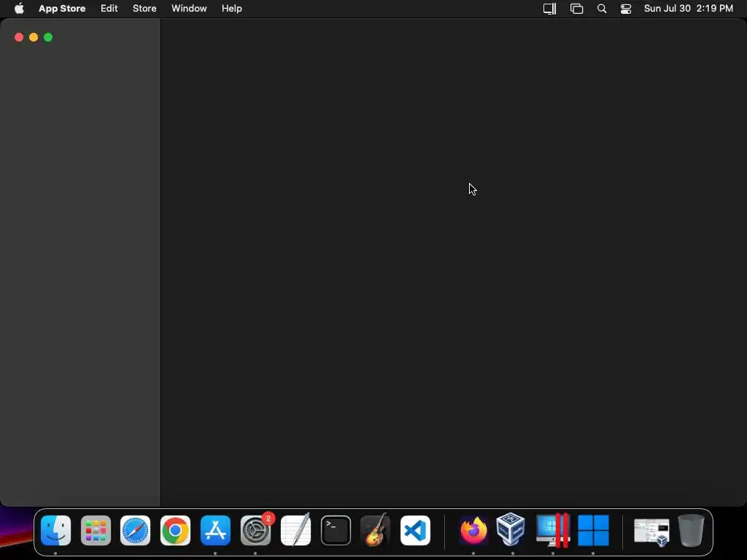The height and width of the screenshot is (560, 747).
Task: Open the minimized VirtualBox window thumbnail
Action: tap(651, 532)
